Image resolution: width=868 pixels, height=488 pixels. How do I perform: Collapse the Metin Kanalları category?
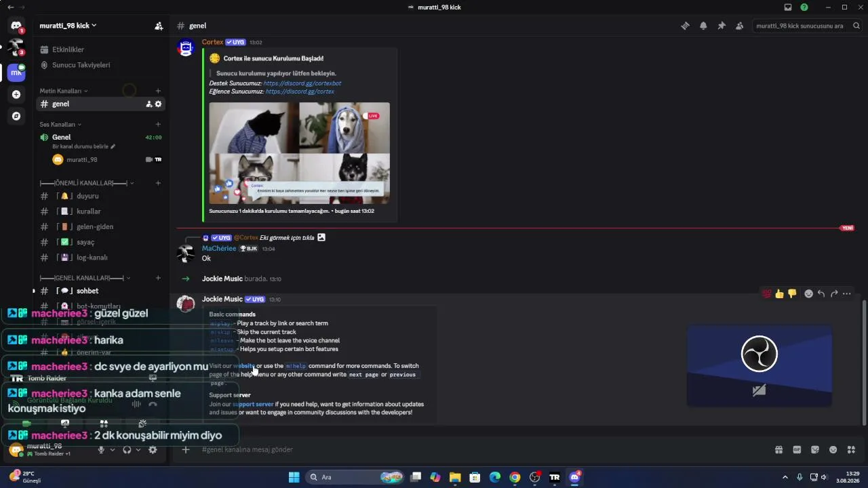pos(64,91)
